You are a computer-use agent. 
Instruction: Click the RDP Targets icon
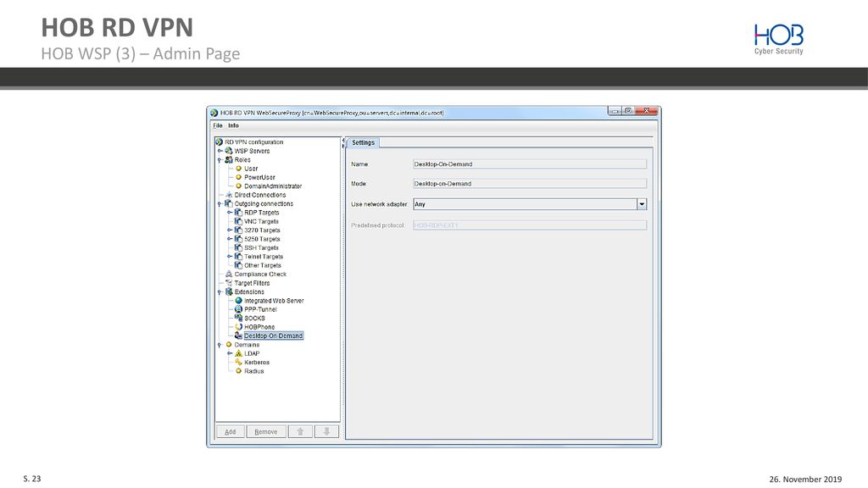point(238,213)
